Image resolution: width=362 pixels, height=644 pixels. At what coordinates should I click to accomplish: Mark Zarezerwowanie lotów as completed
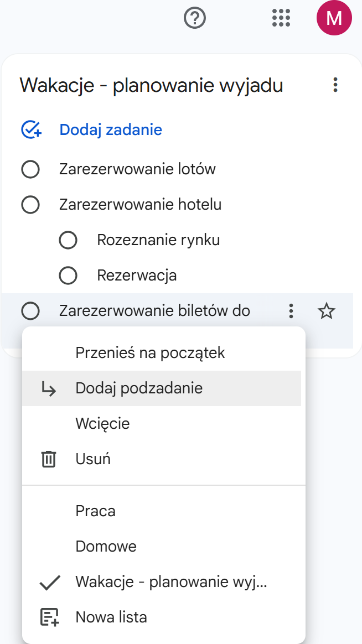click(x=30, y=169)
